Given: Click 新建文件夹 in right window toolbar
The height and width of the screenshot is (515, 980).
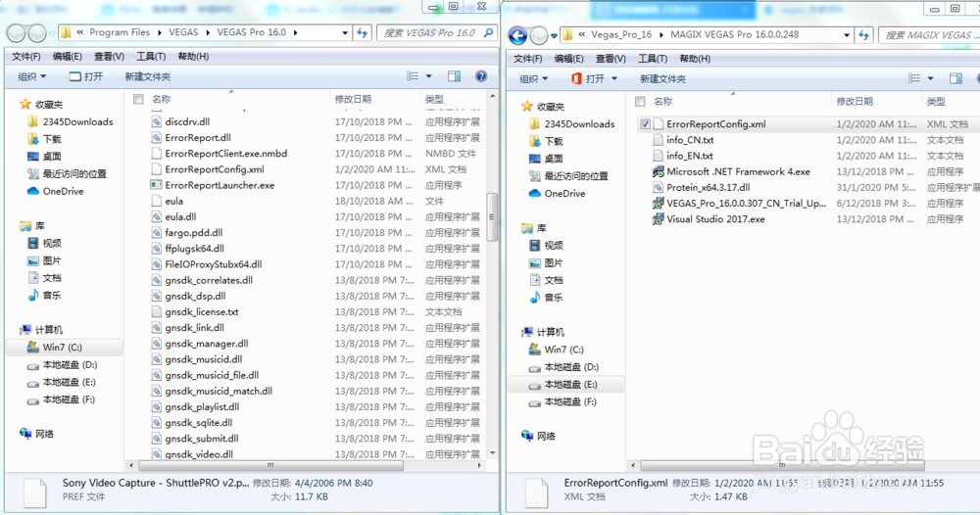Looking at the screenshot, I should click(x=662, y=78).
